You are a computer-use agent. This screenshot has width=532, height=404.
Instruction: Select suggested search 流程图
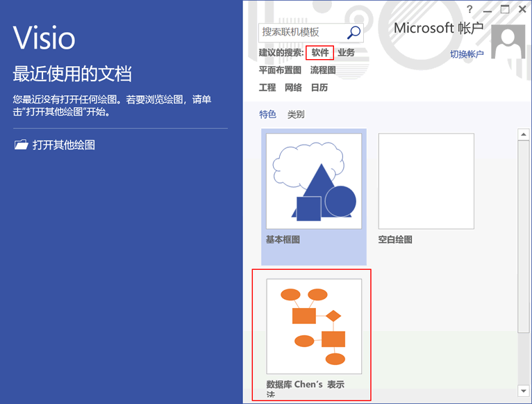pyautogui.click(x=323, y=70)
